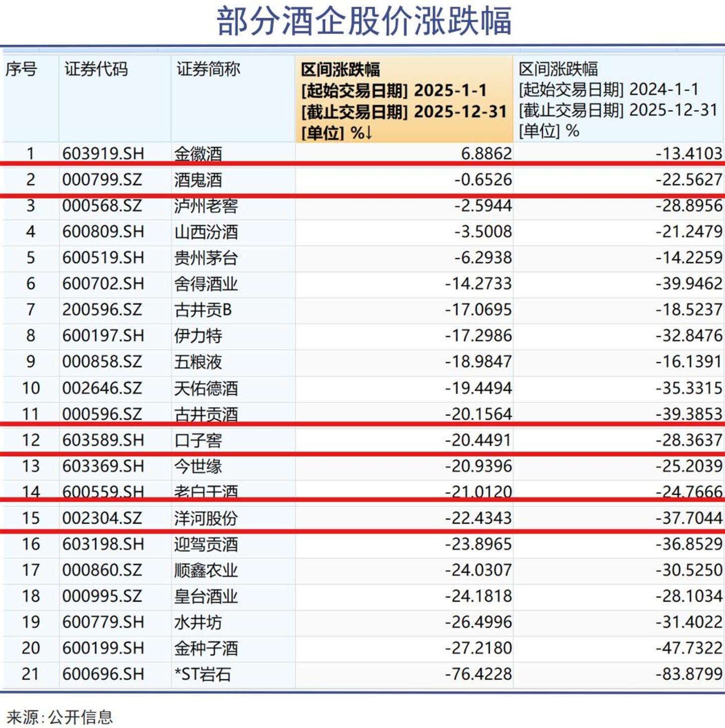
Task: Select row number 20
Action: click(x=31, y=648)
